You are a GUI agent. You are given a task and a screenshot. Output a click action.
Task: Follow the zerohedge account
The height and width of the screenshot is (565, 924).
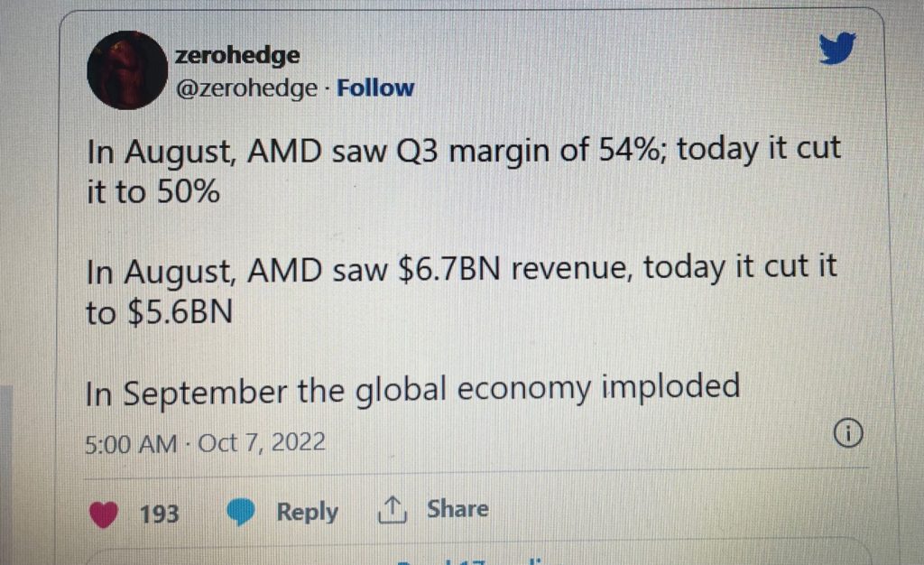point(375,88)
